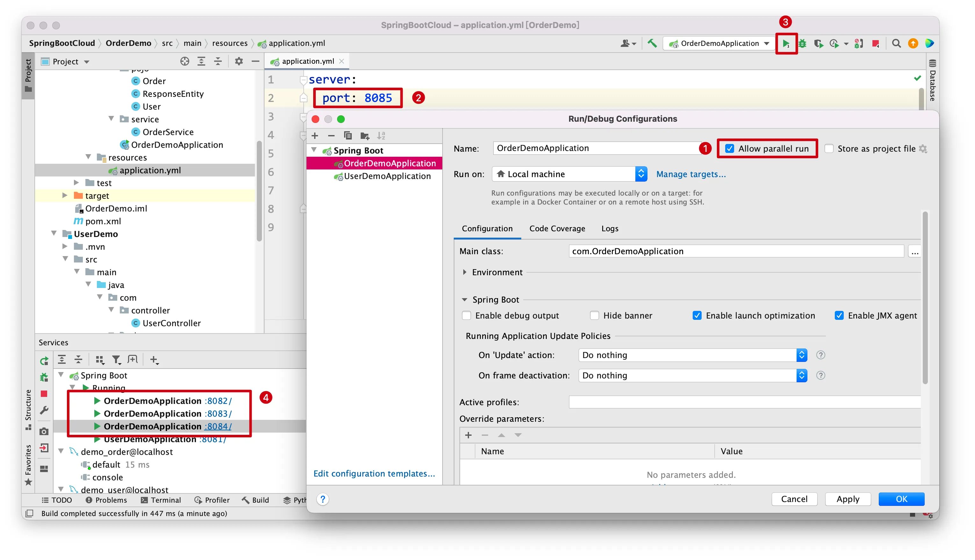Browse main class with the ellipsis button
975x560 pixels.
(914, 252)
